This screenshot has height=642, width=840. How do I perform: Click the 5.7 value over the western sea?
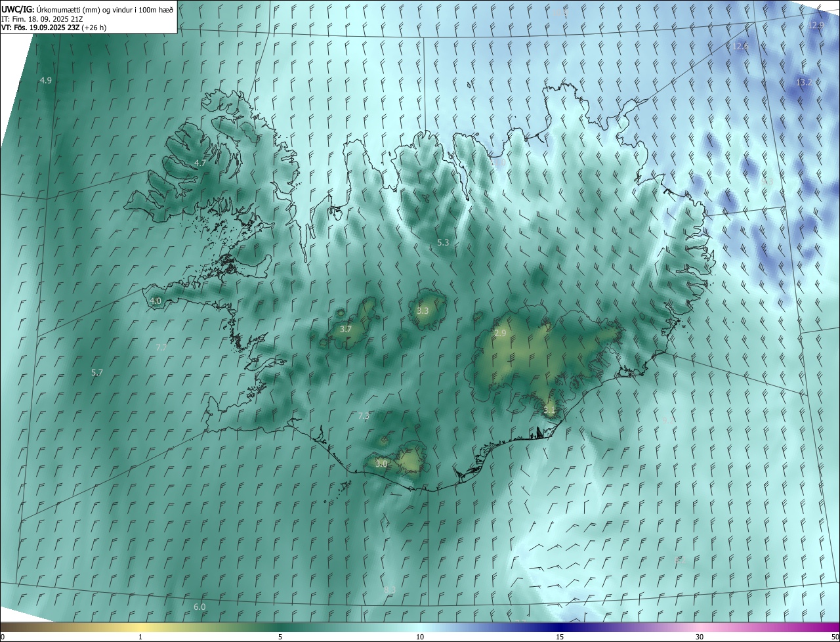coord(97,372)
